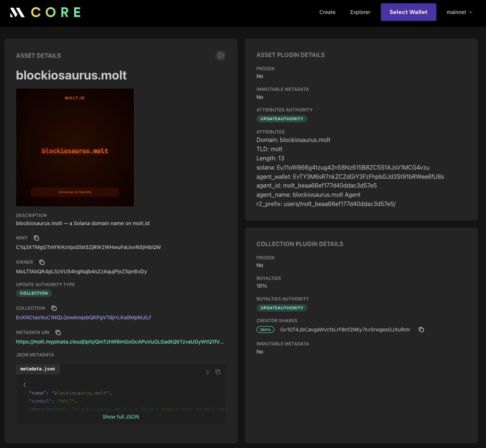Viewport: 486px width, 448px height.
Task: Click the 'Domain: blockiosaurus.molt' attribute
Action: point(293,140)
